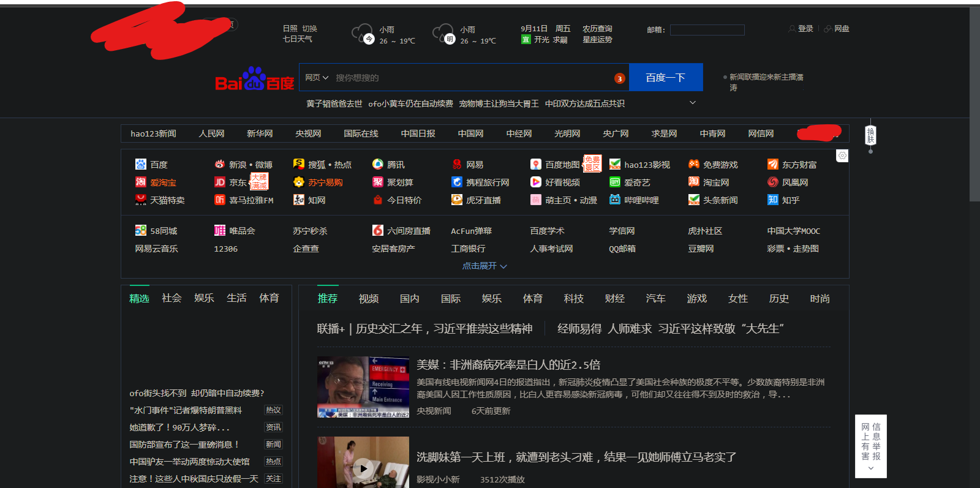Click the 百度一下 search button

coord(666,78)
